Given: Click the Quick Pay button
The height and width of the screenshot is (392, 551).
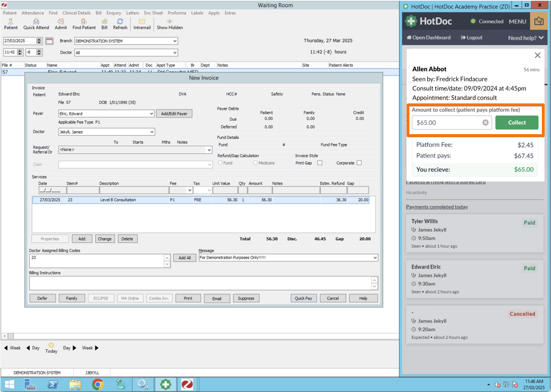Looking at the screenshot, I should click(304, 298).
